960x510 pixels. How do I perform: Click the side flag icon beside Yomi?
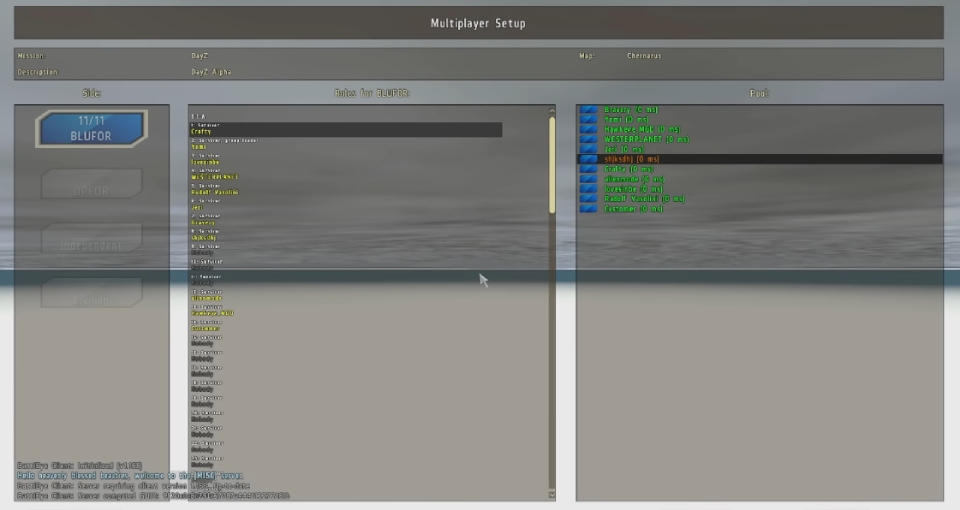click(588, 119)
